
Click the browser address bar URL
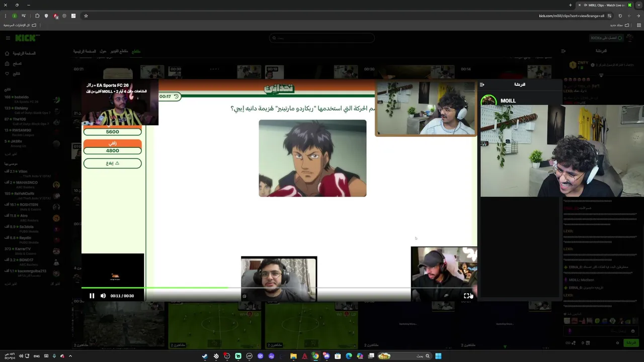point(572,16)
